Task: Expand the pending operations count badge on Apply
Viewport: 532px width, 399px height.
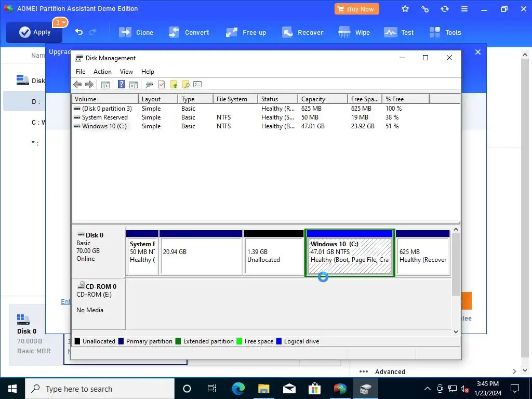Action: (x=60, y=23)
